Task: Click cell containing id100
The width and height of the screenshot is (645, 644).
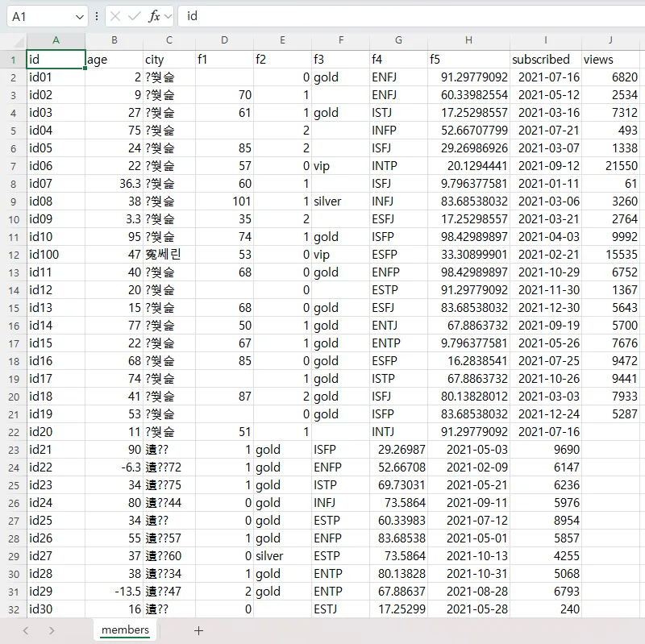Action: click(56, 255)
